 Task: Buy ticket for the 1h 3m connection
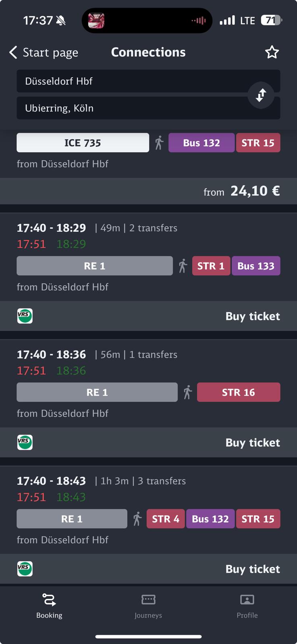tap(252, 569)
